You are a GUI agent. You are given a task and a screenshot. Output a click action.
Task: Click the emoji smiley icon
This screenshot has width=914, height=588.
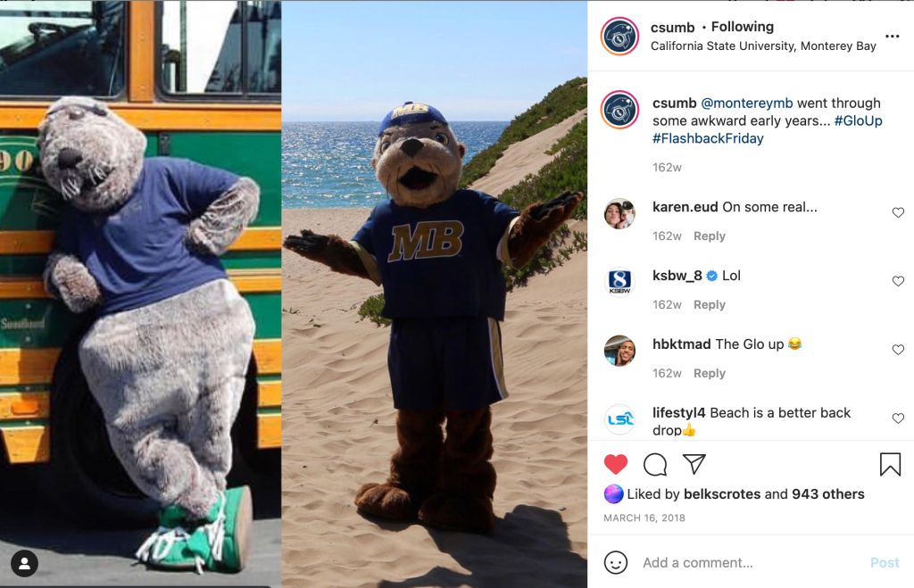[616, 563]
